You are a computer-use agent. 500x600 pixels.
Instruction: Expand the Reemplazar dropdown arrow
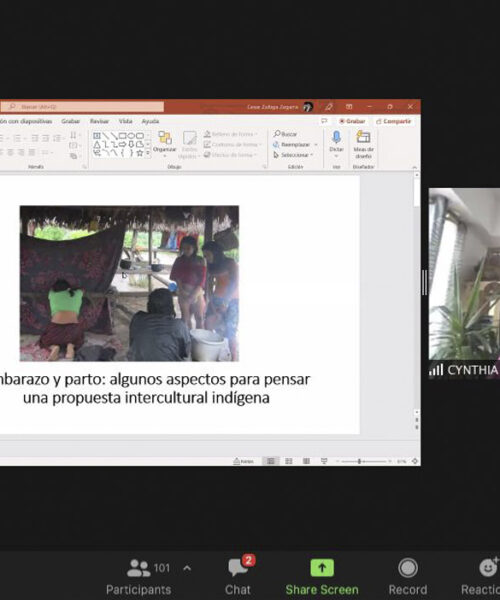pos(316,145)
